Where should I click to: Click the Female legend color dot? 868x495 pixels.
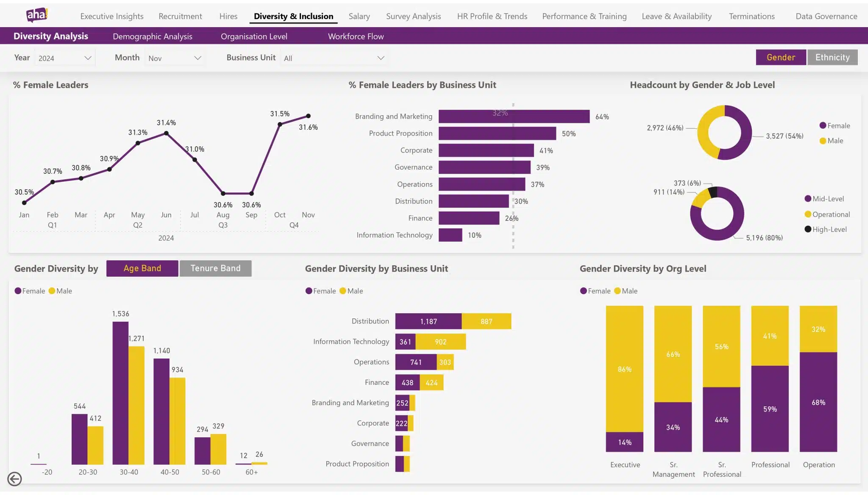(x=17, y=291)
